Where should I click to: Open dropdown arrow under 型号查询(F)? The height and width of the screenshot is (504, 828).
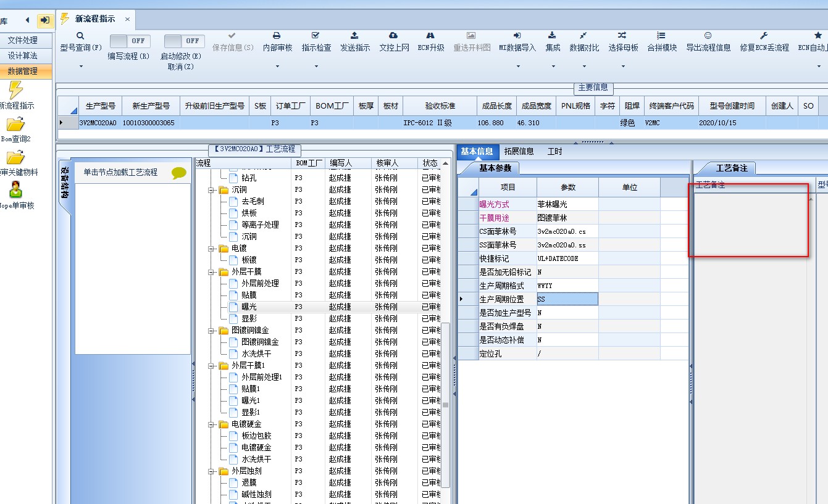(x=81, y=66)
